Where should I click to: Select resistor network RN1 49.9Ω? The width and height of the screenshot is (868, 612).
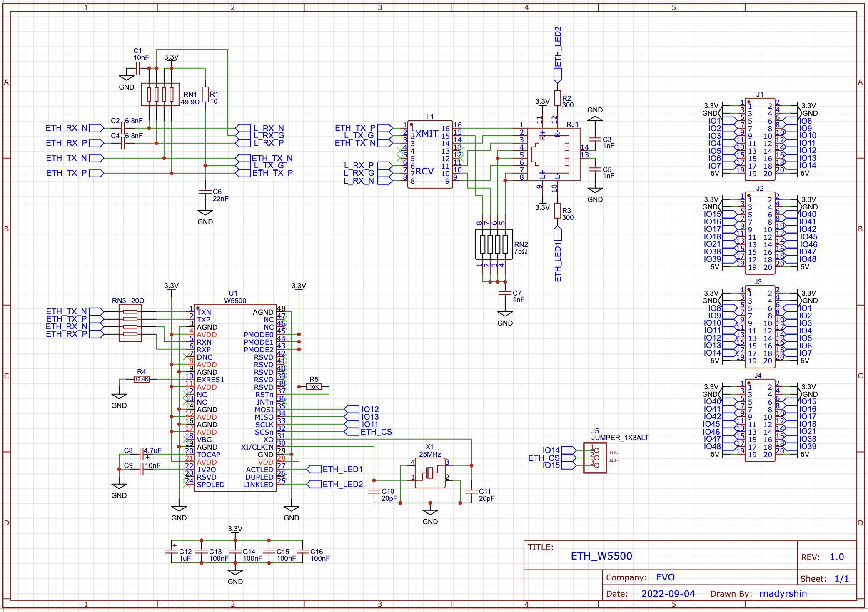tap(160, 95)
